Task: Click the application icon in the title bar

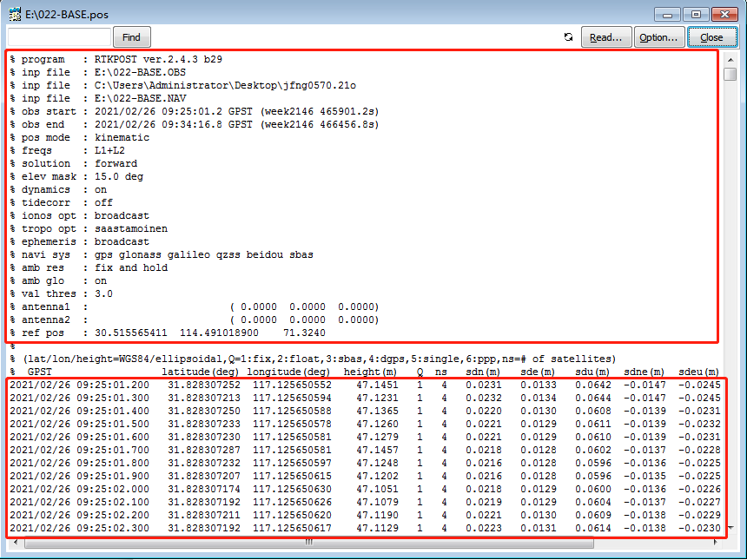Action: click(x=15, y=14)
